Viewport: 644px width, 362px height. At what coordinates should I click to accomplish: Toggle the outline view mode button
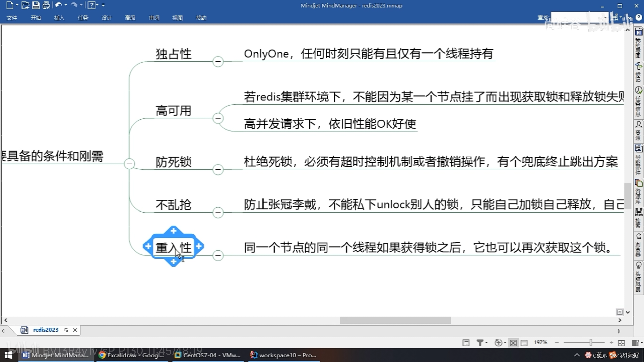[x=524, y=343]
